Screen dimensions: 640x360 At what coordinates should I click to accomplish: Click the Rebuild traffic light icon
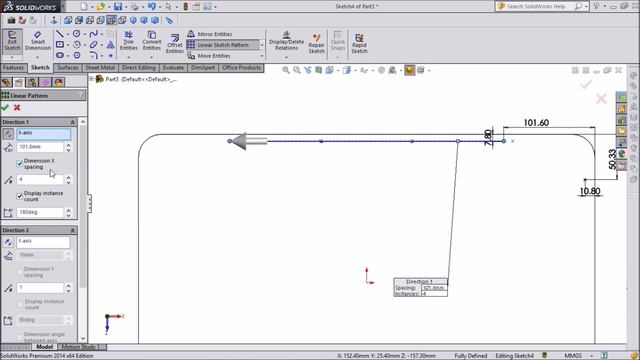[x=185, y=7]
